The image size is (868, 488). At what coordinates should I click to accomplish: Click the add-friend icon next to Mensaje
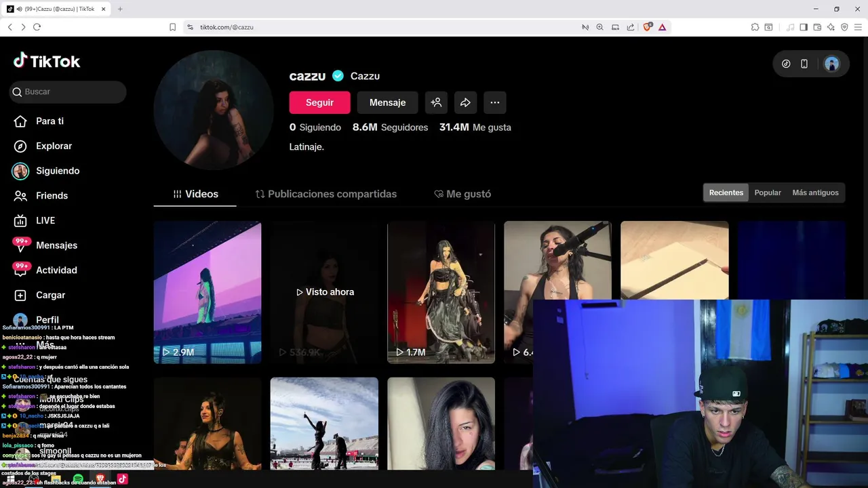click(436, 102)
